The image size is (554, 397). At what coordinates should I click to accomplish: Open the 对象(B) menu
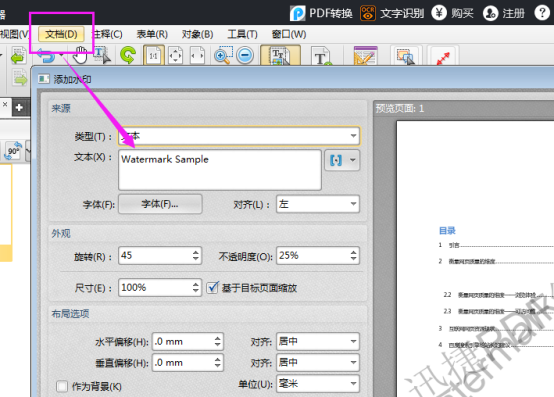pyautogui.click(x=197, y=34)
